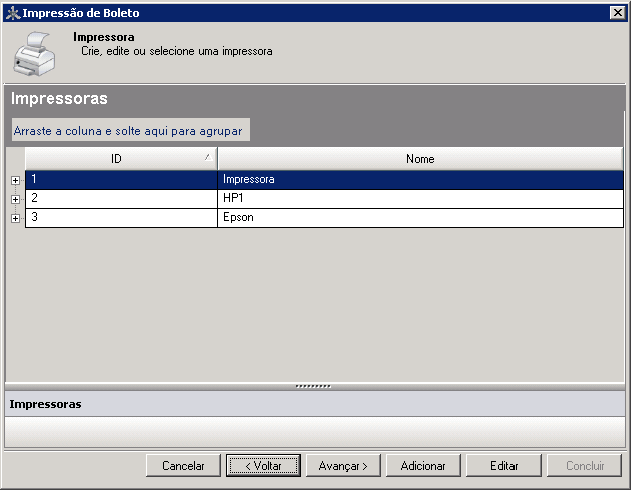Viewport: 631px width, 490px height.
Task: Select the ID 2 cell
Action: pos(121,198)
